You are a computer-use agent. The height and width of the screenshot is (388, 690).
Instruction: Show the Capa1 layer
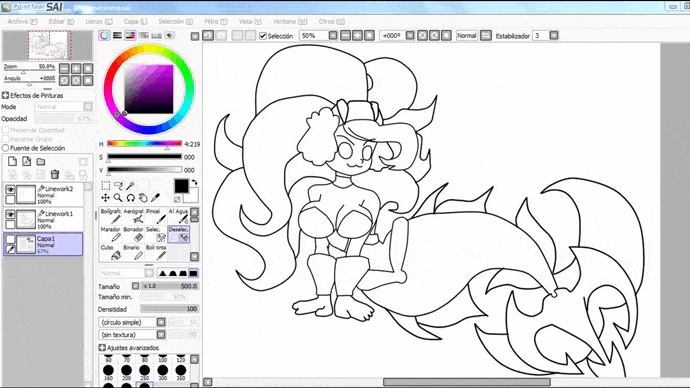point(10,239)
